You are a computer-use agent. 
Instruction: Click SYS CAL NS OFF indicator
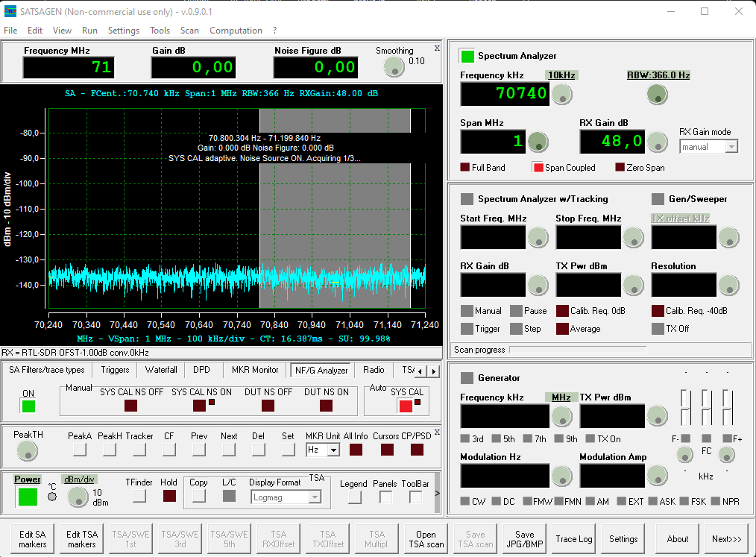click(130, 406)
